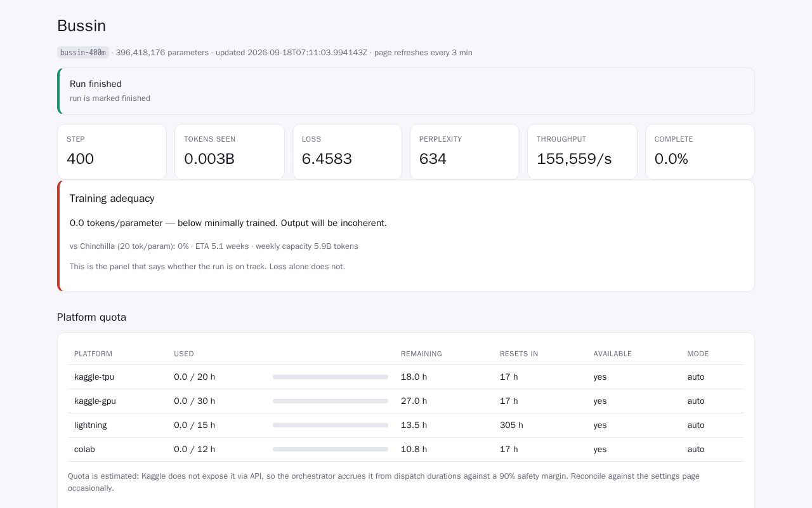Click the RESETS IN column header
Viewport: 812px width, 508px height.
point(519,354)
